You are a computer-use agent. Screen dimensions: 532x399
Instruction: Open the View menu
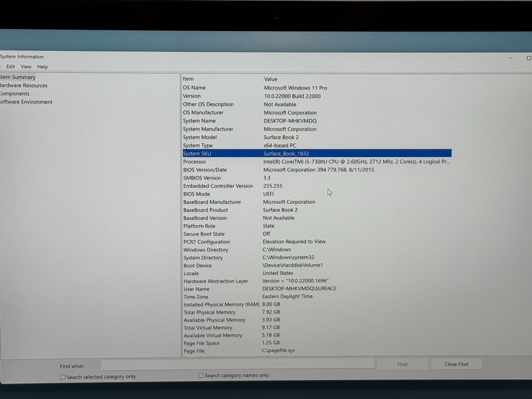26,66
